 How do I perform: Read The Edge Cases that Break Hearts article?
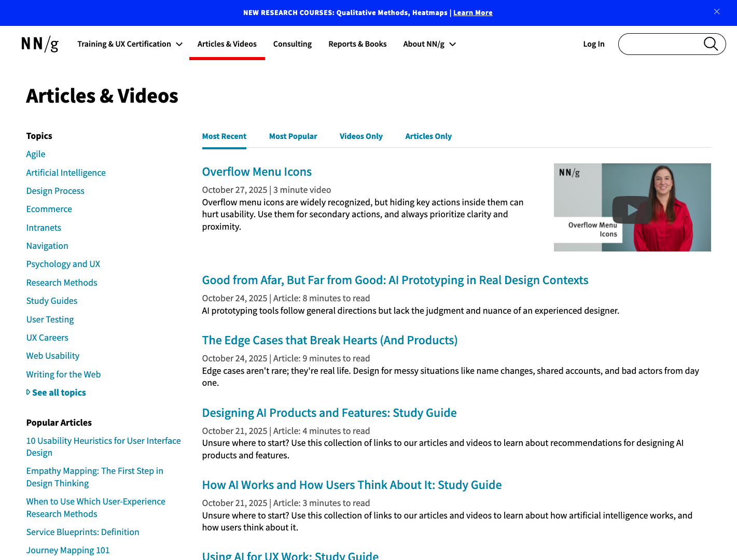coord(330,340)
